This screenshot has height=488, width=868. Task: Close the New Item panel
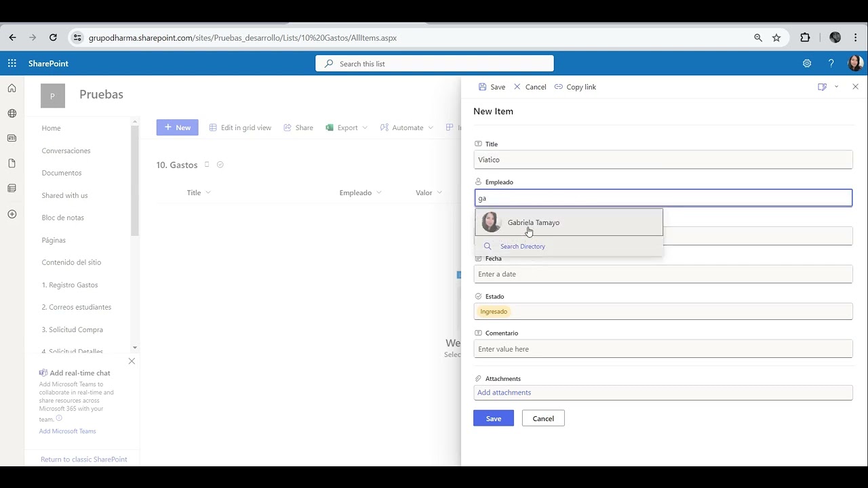(x=855, y=87)
